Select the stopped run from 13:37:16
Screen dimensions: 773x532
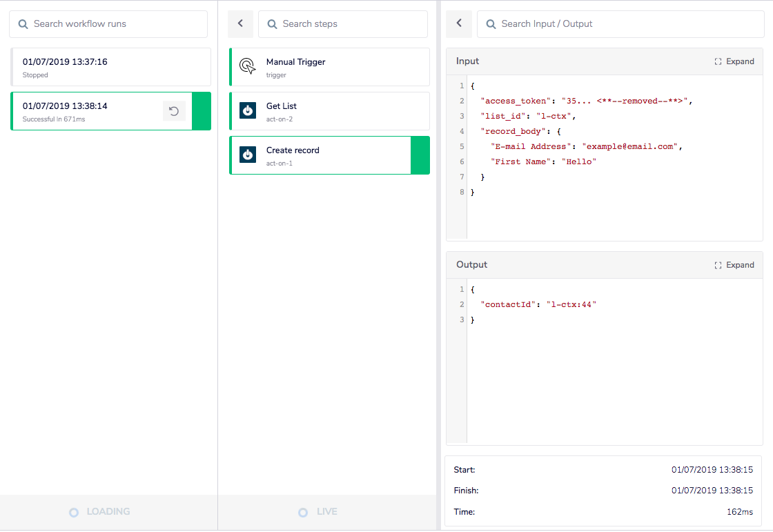[x=110, y=67]
